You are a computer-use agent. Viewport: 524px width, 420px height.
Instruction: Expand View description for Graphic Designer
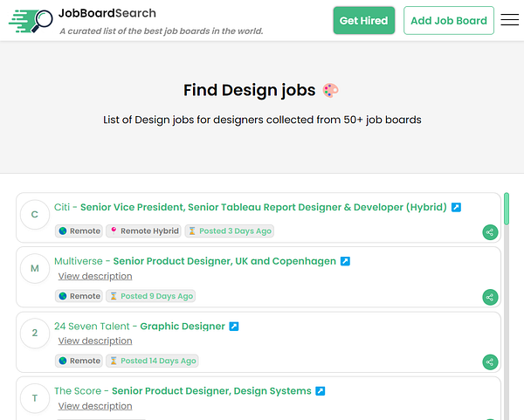click(95, 341)
